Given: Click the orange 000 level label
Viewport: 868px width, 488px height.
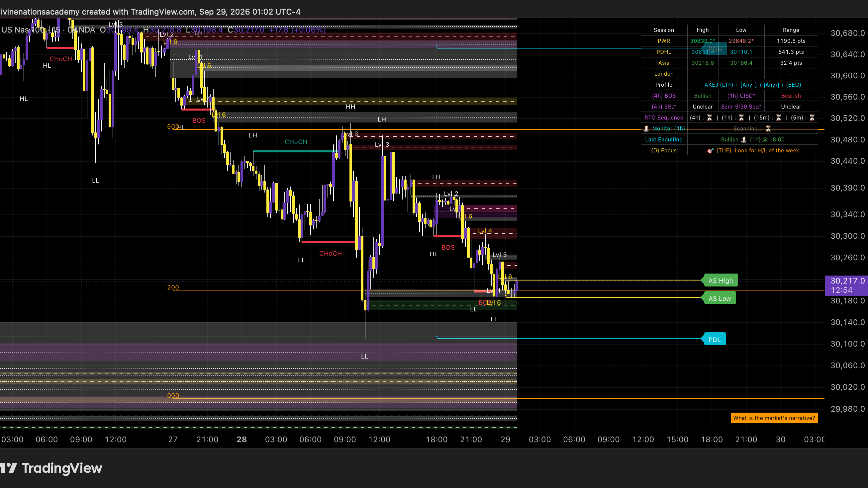Looking at the screenshot, I should (x=173, y=396).
